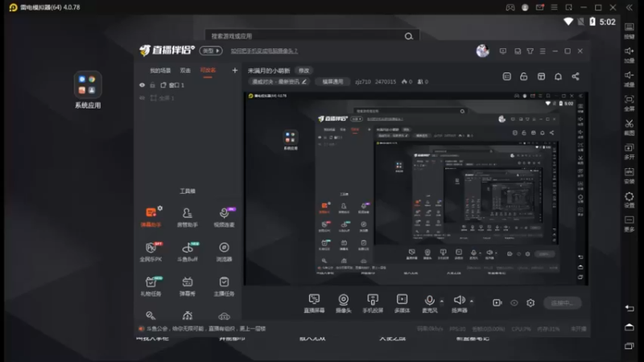Click the search magnifier in emulator search bar

pyautogui.click(x=409, y=36)
